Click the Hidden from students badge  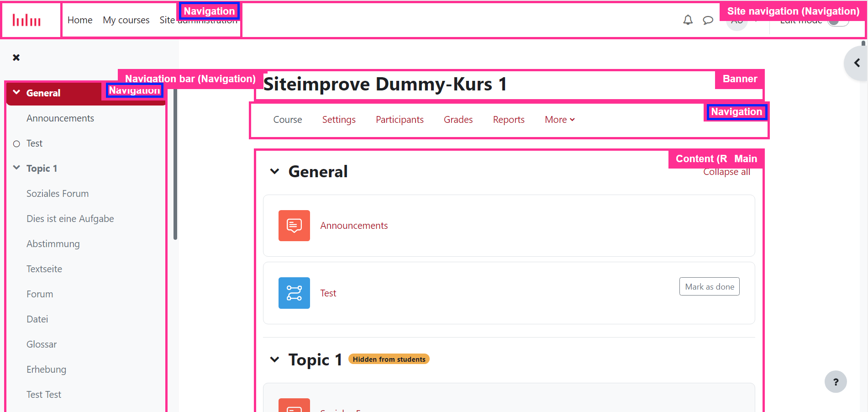click(389, 359)
